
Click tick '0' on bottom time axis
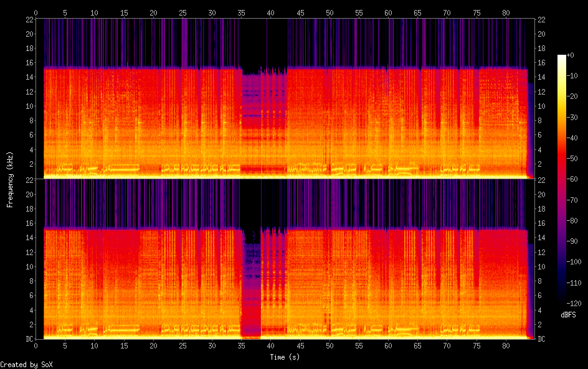click(x=36, y=346)
